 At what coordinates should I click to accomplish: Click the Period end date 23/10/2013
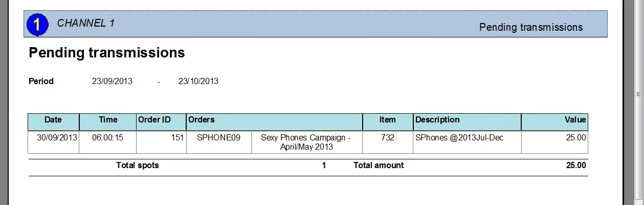(x=198, y=81)
